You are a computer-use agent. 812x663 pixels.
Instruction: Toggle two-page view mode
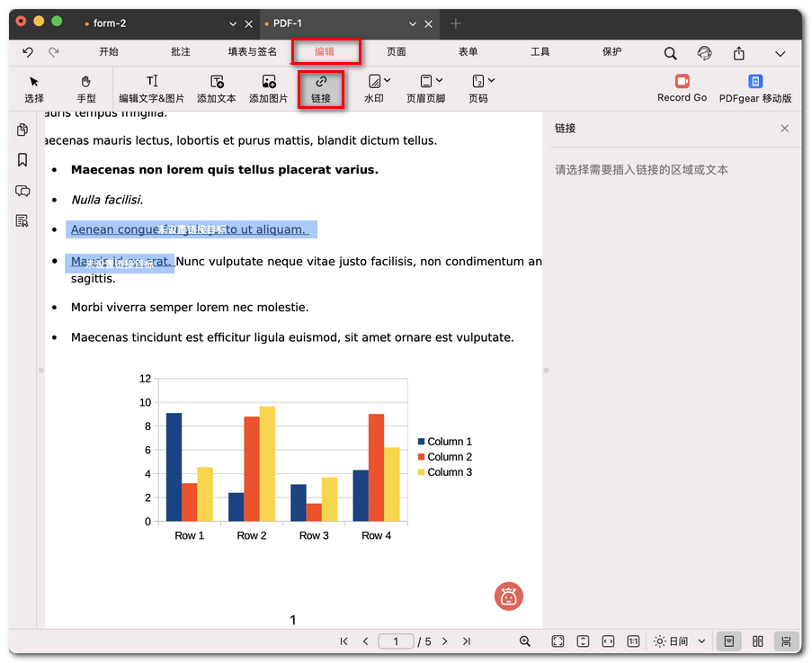point(758,641)
